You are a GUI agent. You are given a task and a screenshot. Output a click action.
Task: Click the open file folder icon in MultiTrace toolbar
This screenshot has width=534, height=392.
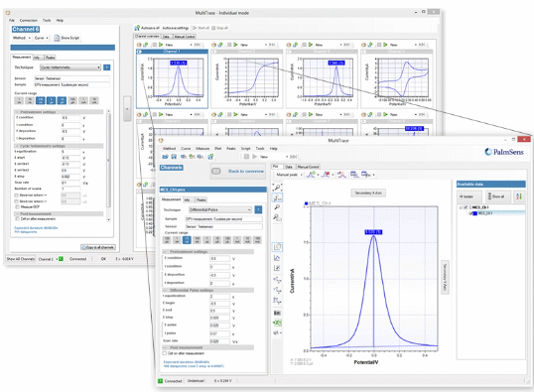point(165,157)
